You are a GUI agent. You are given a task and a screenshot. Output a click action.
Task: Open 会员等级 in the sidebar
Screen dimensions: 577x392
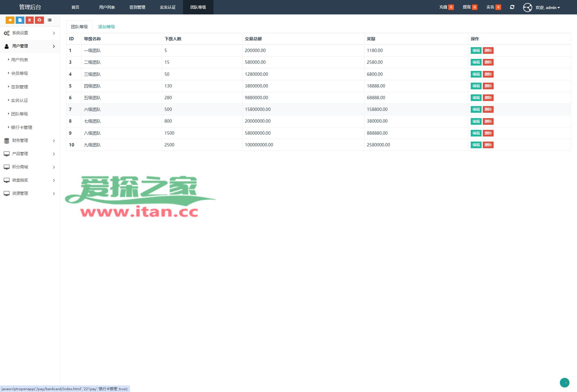click(x=20, y=73)
